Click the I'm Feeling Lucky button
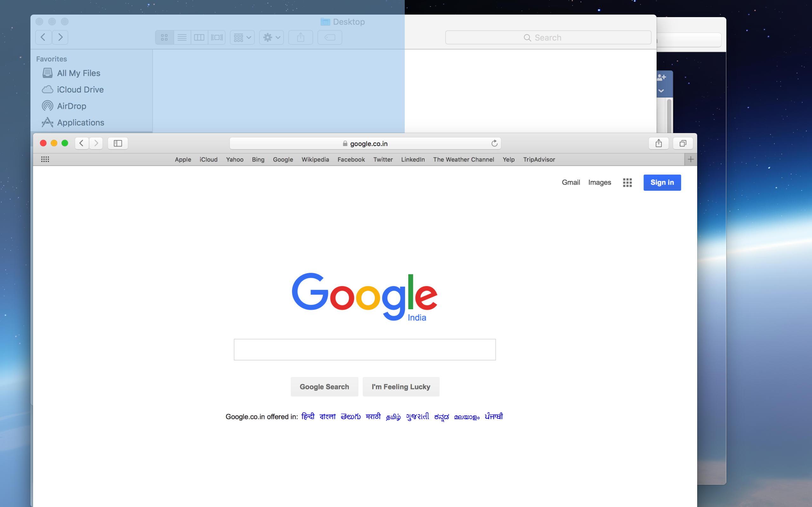The image size is (812, 507). pos(401,386)
